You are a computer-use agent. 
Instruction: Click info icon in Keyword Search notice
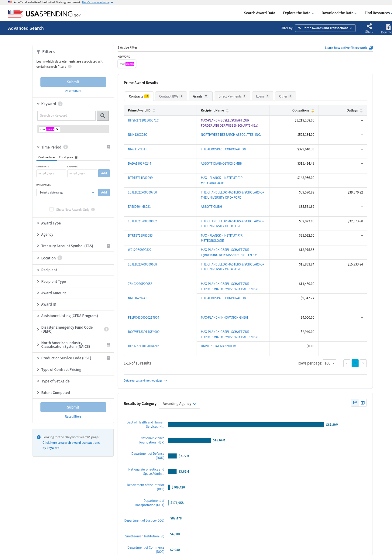[x=39, y=437]
